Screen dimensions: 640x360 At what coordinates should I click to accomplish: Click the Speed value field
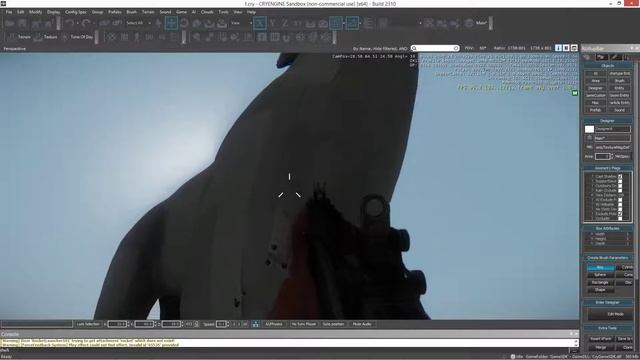(x=221, y=324)
